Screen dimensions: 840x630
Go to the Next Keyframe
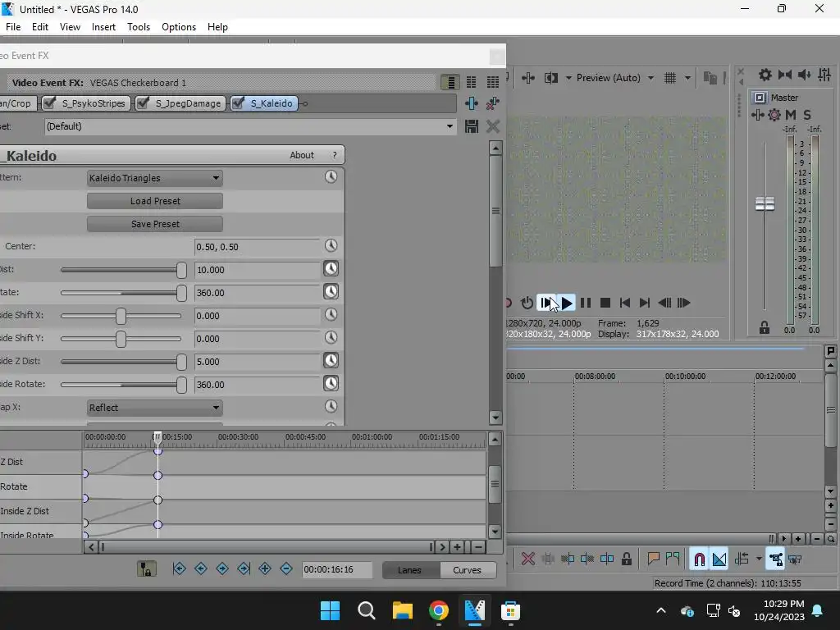tap(222, 569)
